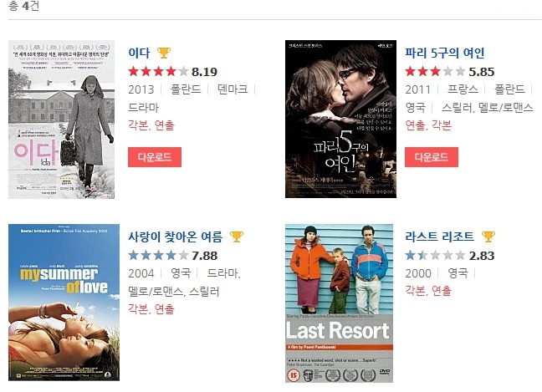
Task: Click the red star rating of 이다
Action: (158, 72)
